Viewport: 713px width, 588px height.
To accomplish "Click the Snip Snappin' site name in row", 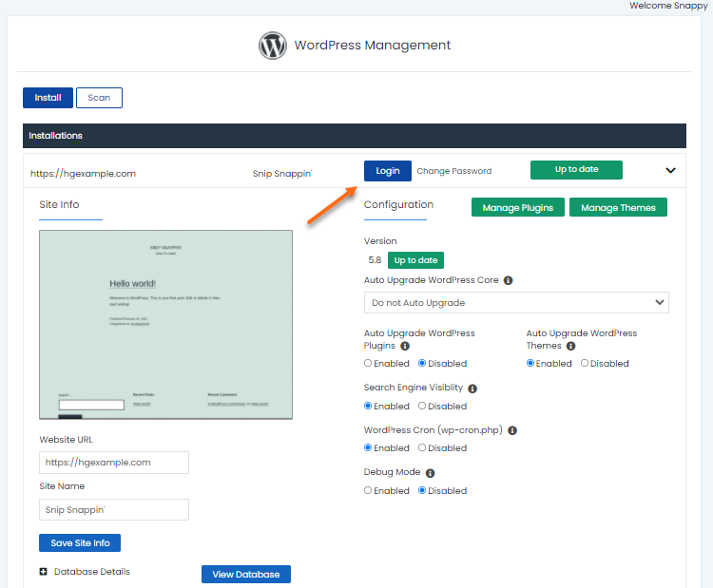I will (282, 174).
